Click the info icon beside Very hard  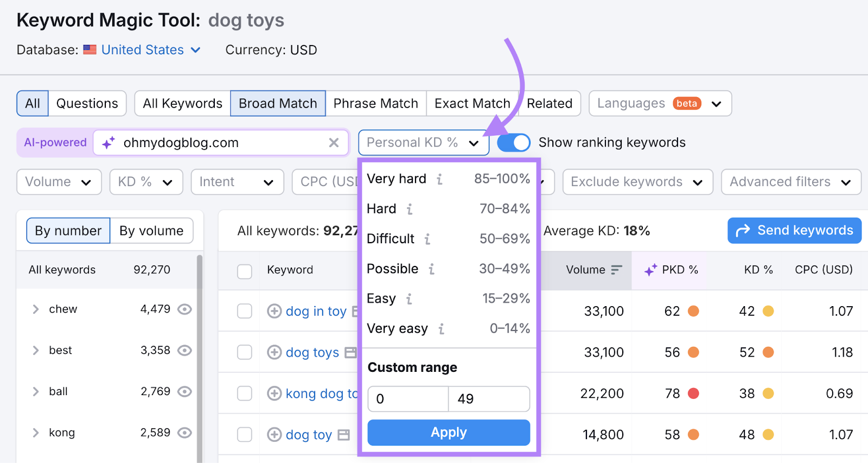(439, 179)
